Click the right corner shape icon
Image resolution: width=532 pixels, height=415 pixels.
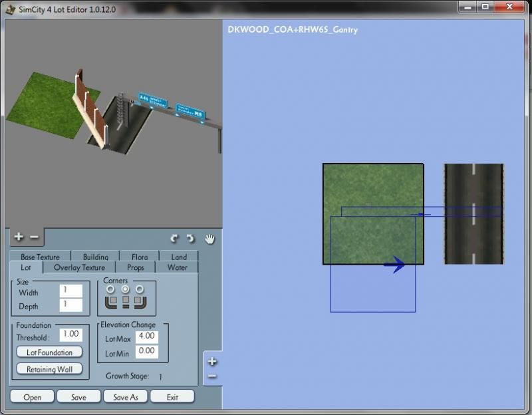tap(140, 302)
